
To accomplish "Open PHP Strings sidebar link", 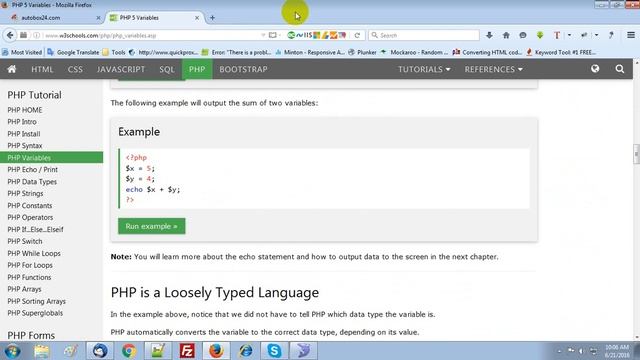I will click(25, 193).
